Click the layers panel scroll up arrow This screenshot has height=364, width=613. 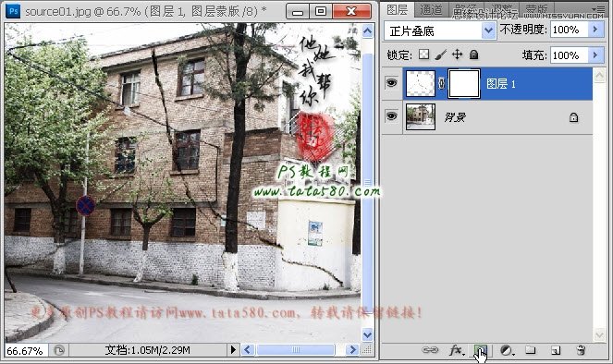pos(599,76)
